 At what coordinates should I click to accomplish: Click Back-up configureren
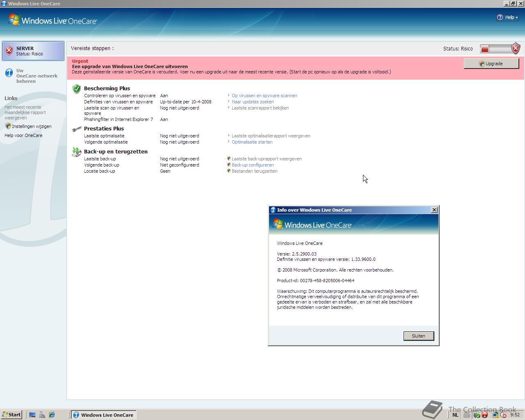click(x=253, y=165)
